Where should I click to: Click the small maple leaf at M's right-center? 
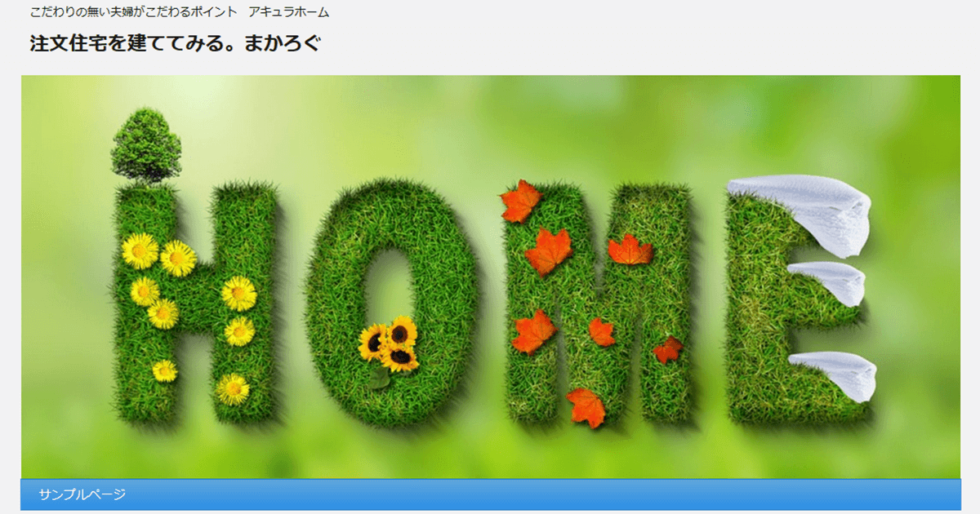pos(668,349)
